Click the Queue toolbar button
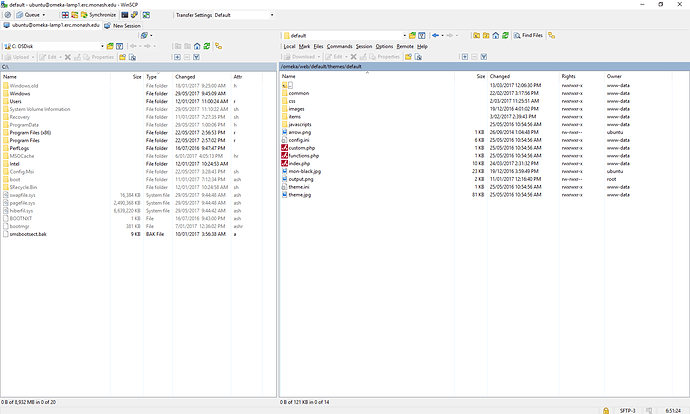This screenshot has width=690, height=414. [x=29, y=15]
